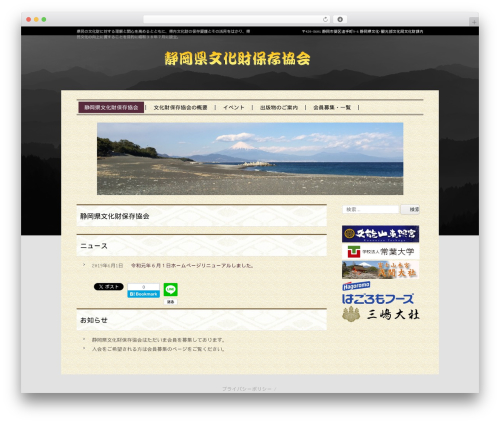Click the notice line about recruiting members

point(158,340)
